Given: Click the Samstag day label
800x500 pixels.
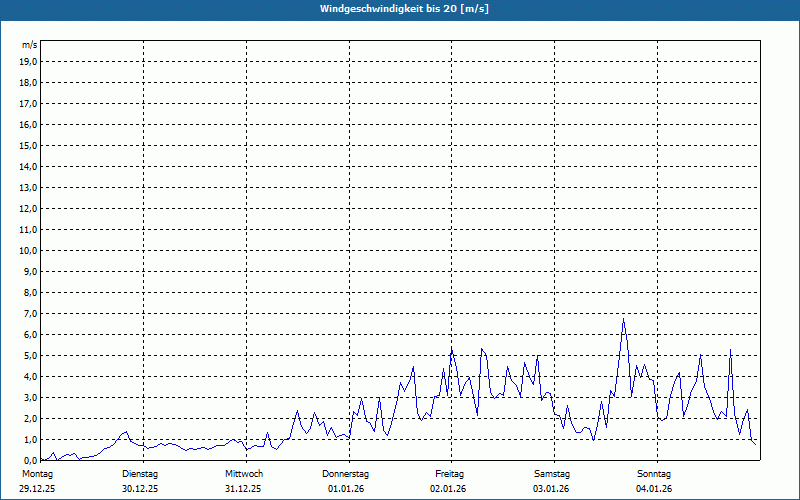Looking at the screenshot, I should tap(552, 473).
